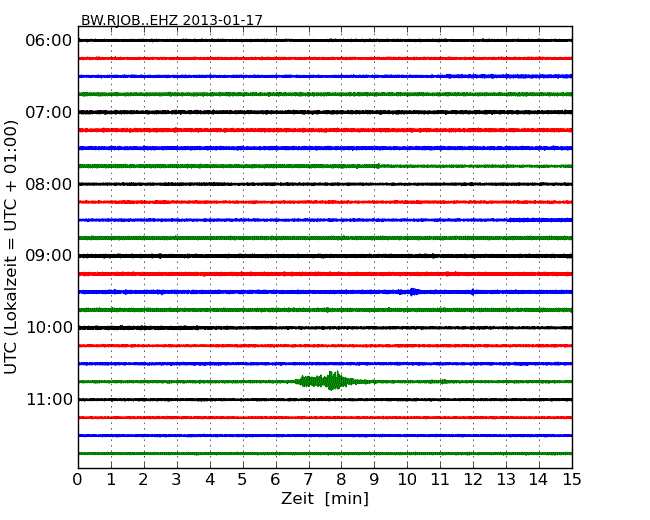Screen dimensions: 650x520
Task: Click the 07:00 time label
Action: pyautogui.click(x=49, y=112)
